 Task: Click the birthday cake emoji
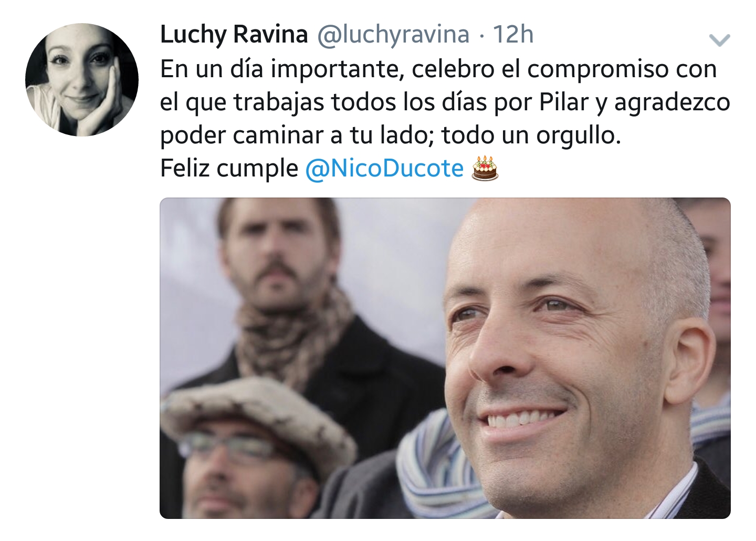(485, 168)
